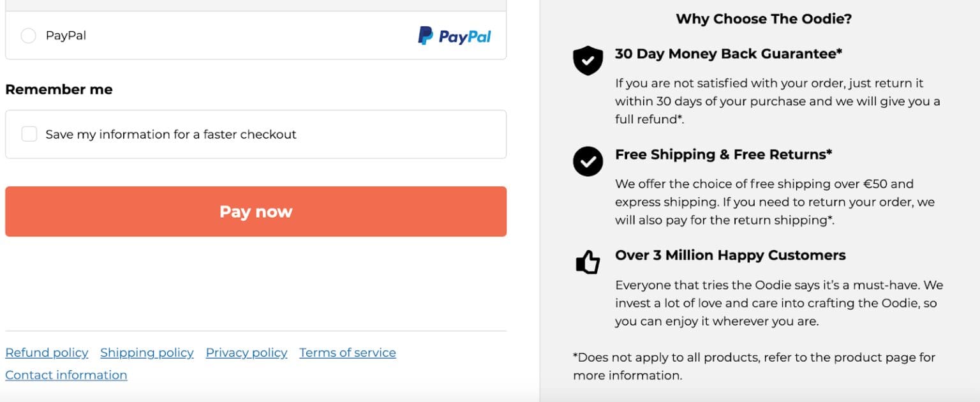The image size is (980, 402).
Task: Open the Refund policy link
Action: coord(47,352)
